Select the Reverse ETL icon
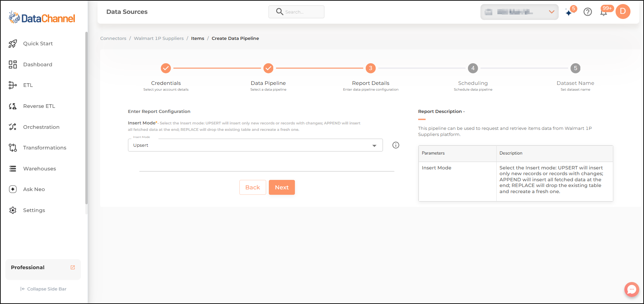Screen dimensions: 644x304 click(x=13, y=106)
